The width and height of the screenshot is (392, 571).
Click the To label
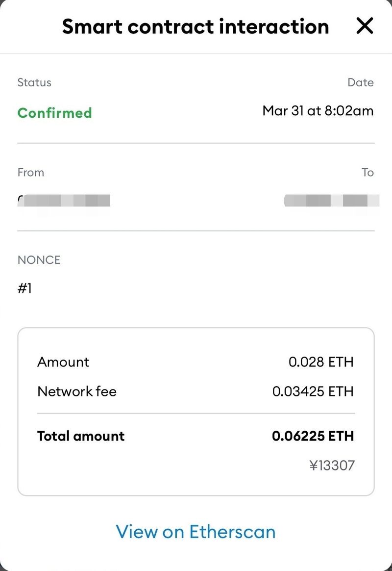(367, 172)
